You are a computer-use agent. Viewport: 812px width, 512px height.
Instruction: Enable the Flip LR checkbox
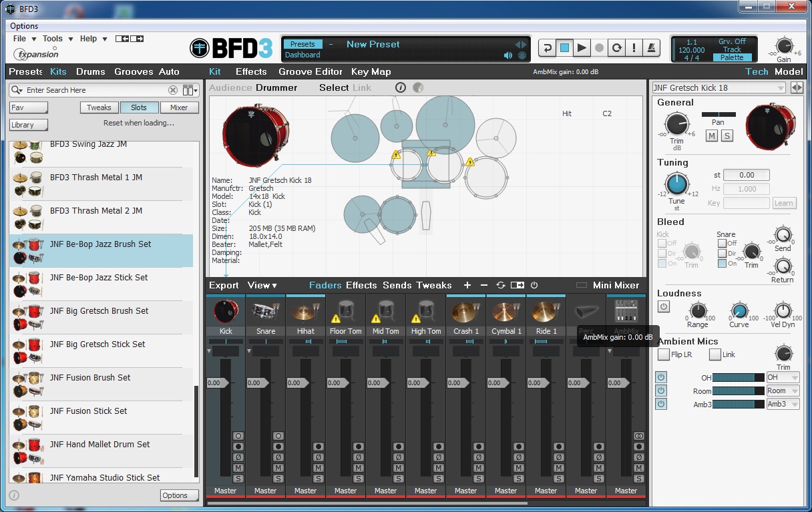click(664, 354)
